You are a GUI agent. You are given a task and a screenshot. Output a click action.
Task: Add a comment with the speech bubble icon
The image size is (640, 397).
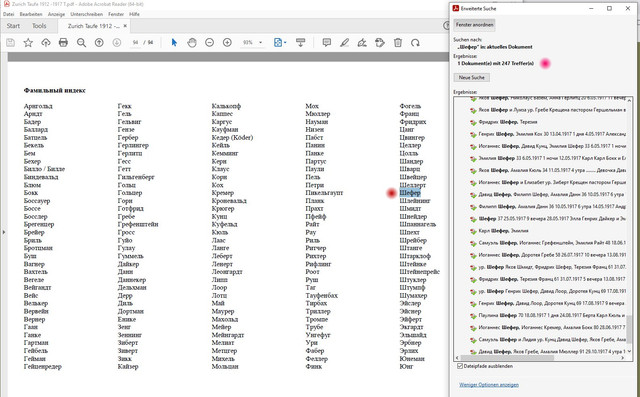[x=327, y=42]
